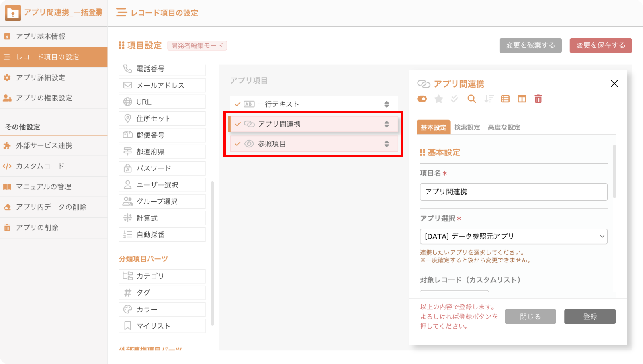The height and width of the screenshot is (364, 643).
Task: Select the パスワード field part
Action: [x=162, y=168]
